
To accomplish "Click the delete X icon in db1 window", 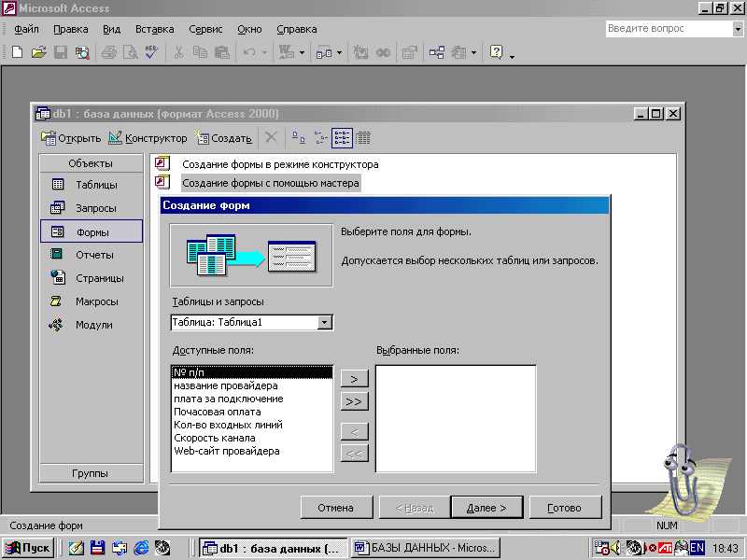I will pos(271,138).
